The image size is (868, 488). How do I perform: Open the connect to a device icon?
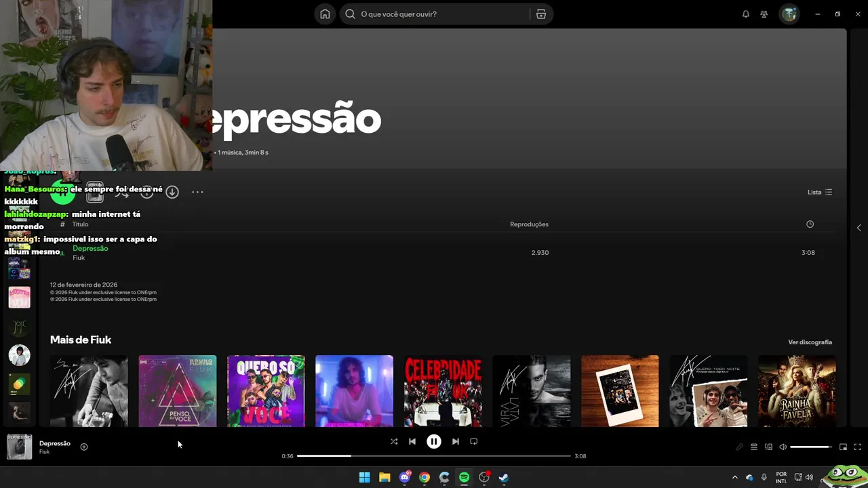tap(768, 447)
